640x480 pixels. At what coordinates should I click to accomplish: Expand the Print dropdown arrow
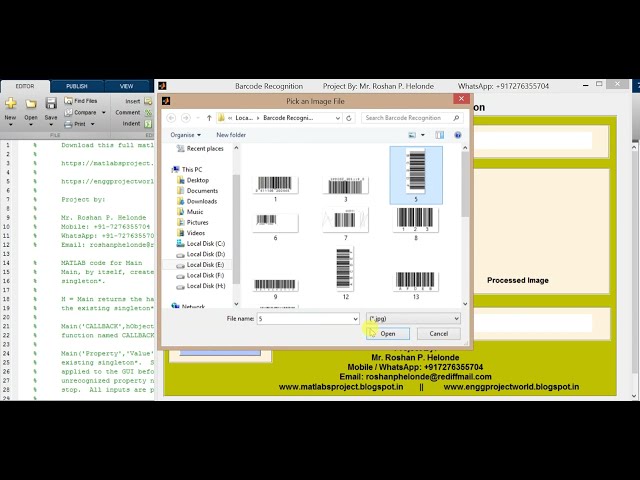(x=93, y=124)
